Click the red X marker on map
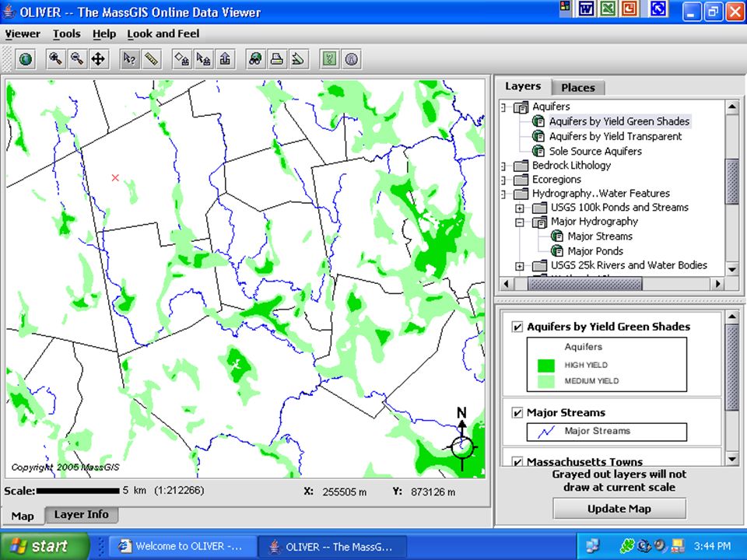The height and width of the screenshot is (560, 747). 115,177
